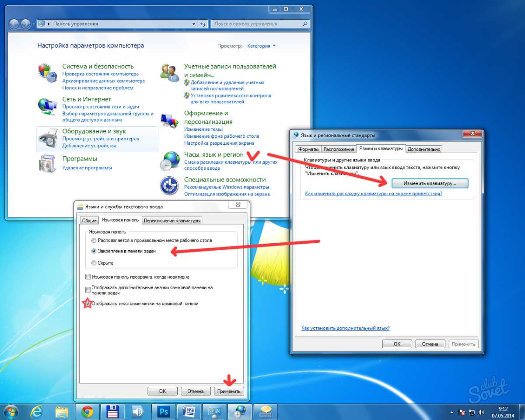Click Применить in text services dialog

229,391
